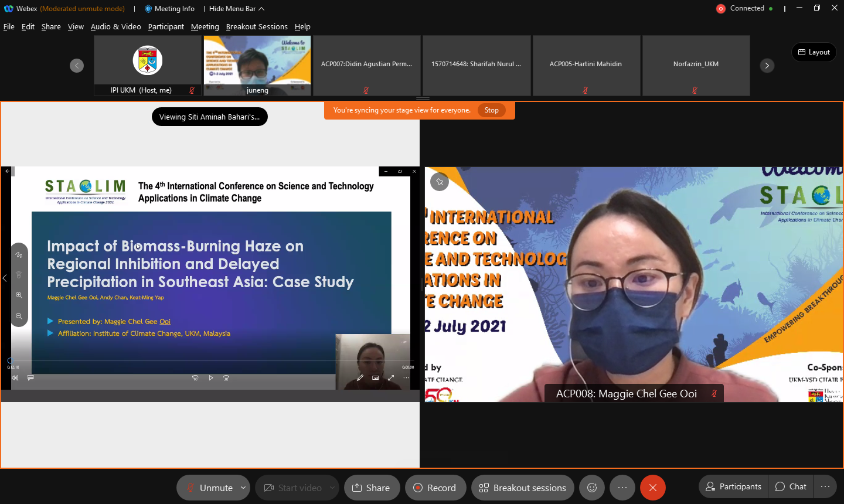Click the pin icon on Maggie's video

click(440, 182)
